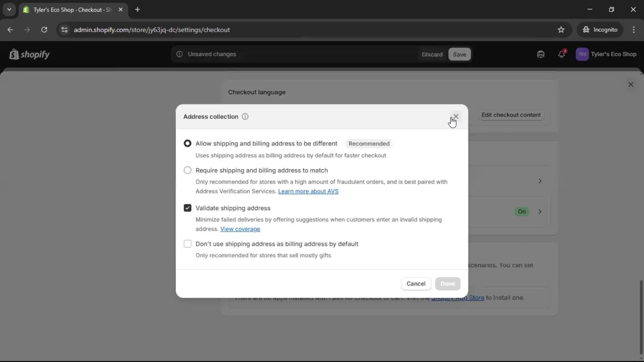Open the Shopify home via the logo
644x362 pixels.
pos(30,54)
